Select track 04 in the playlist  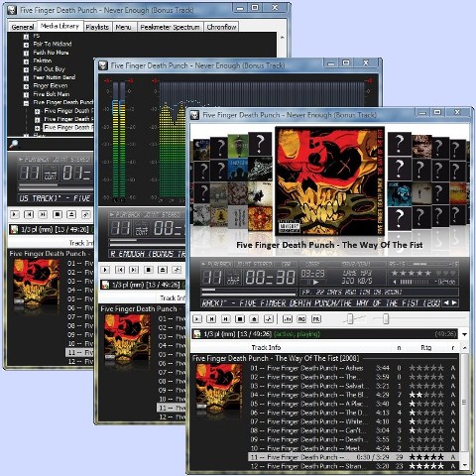tap(353, 395)
